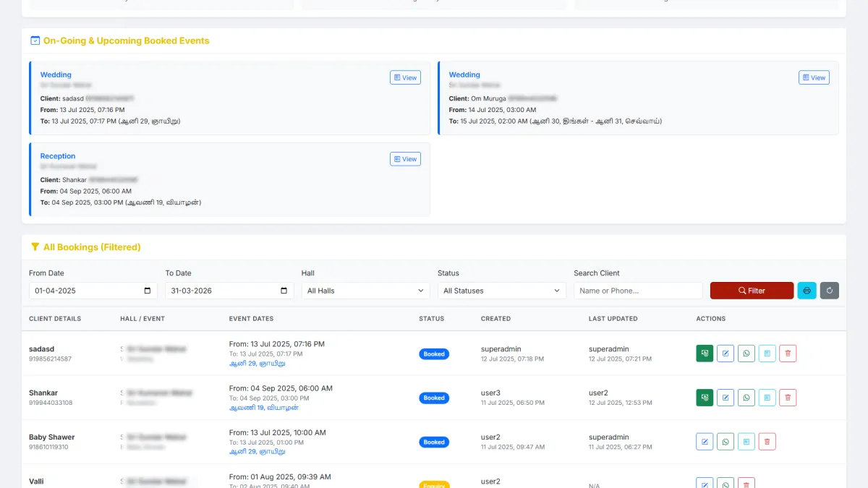Expand the All Halls dropdown
Viewport: 868px width, 488px height.
pyautogui.click(x=366, y=291)
